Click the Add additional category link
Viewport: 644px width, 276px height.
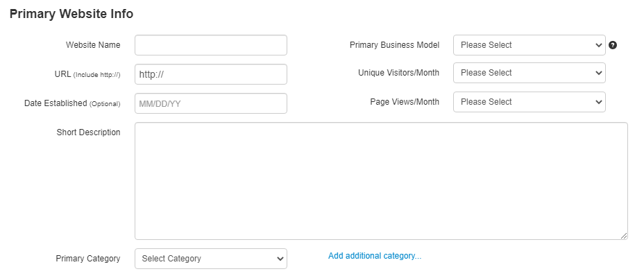coord(375,256)
